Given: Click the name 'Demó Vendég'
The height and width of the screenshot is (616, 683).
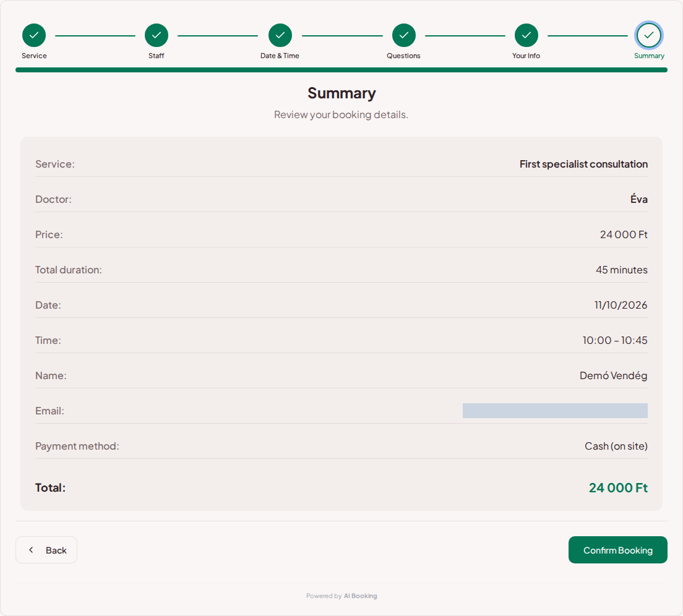Looking at the screenshot, I should [613, 375].
